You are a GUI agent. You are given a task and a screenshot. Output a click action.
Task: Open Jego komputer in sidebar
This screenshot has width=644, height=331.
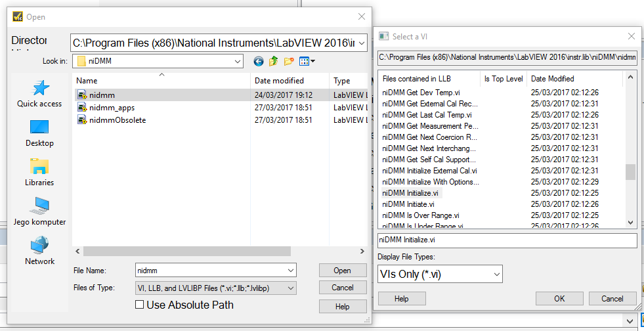[39, 212]
